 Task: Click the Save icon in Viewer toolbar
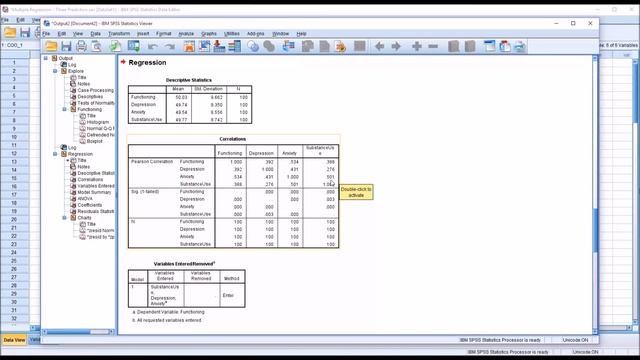coord(66,46)
